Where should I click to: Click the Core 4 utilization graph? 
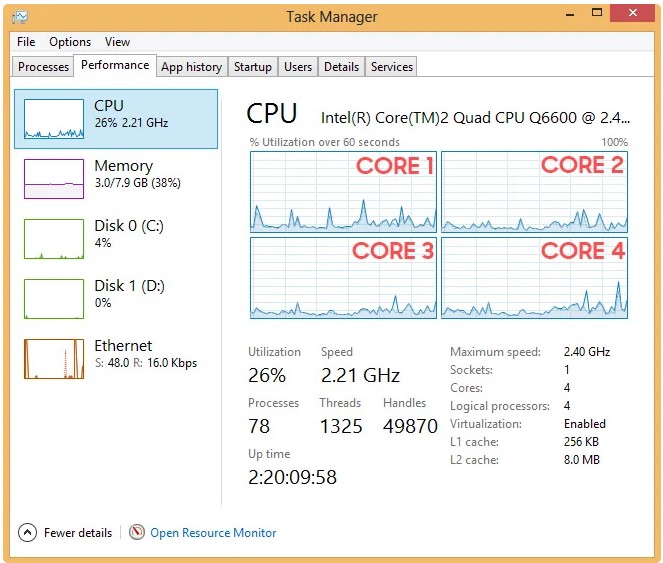point(534,277)
